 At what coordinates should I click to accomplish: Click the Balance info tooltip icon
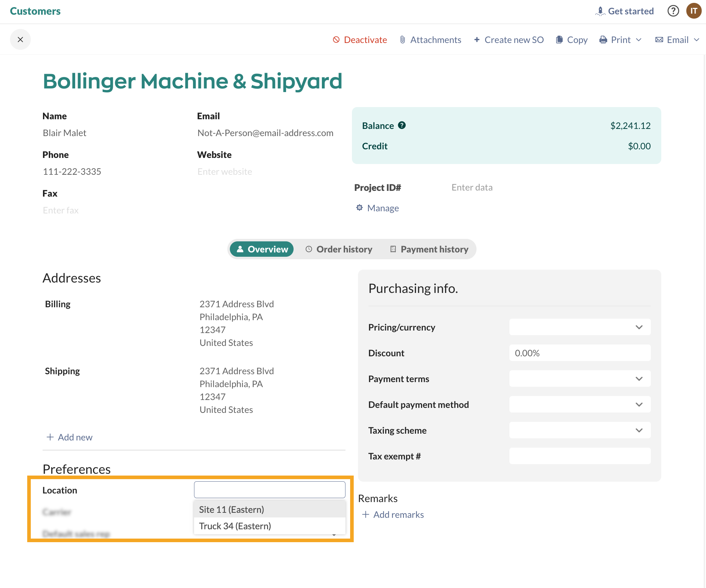point(402,125)
